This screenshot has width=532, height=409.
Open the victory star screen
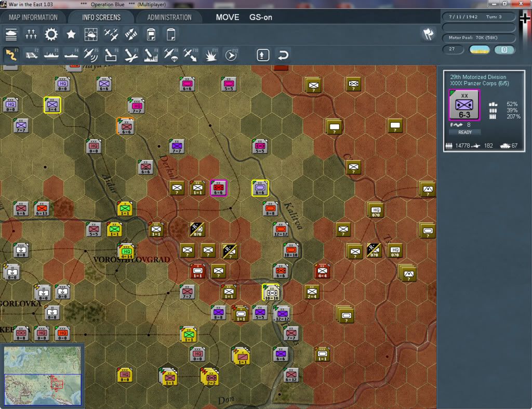pos(71,34)
